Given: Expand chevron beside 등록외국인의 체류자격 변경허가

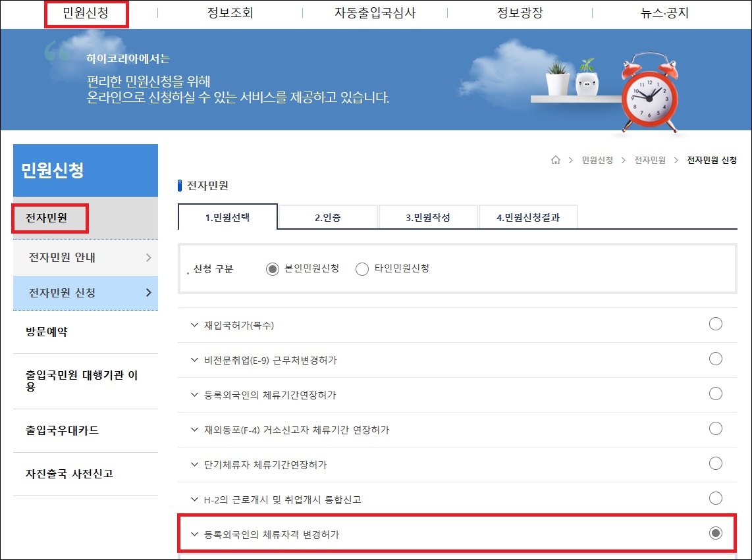Looking at the screenshot, I should [194, 534].
